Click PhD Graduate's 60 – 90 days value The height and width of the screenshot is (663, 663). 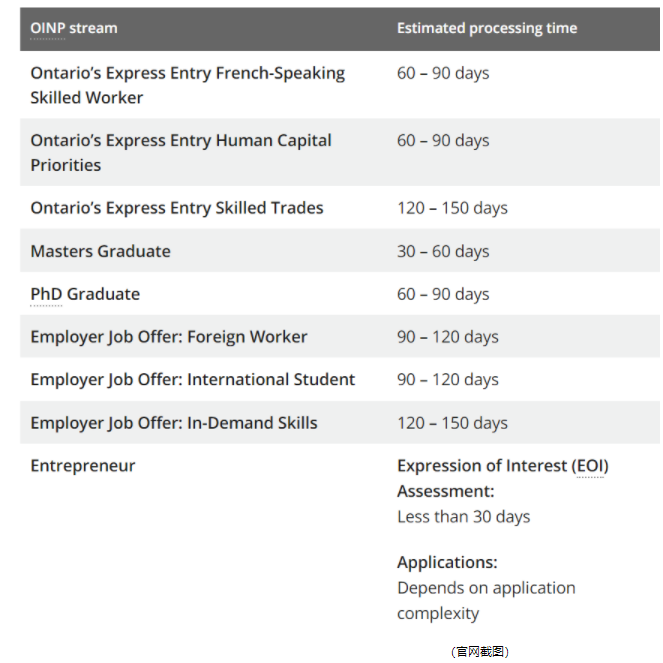(443, 294)
